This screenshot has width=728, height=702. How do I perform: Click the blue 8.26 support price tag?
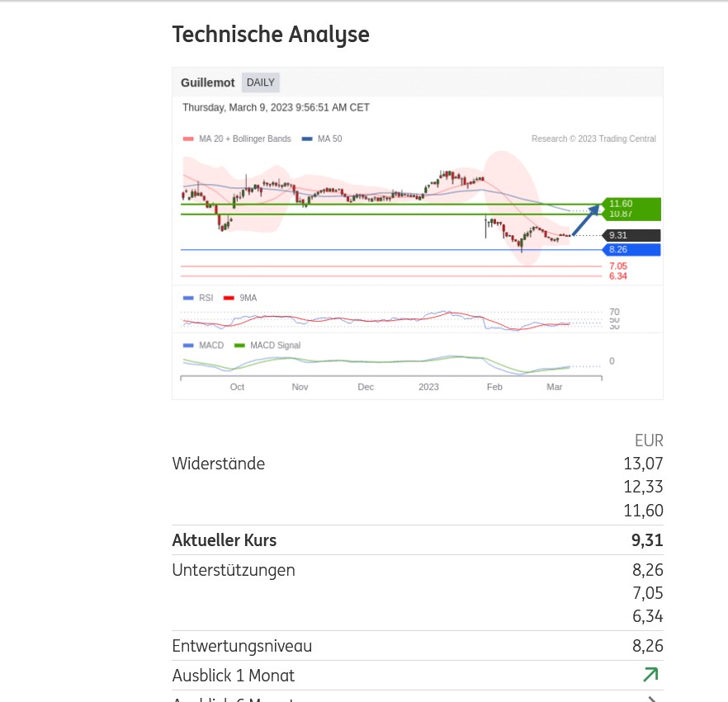click(632, 249)
